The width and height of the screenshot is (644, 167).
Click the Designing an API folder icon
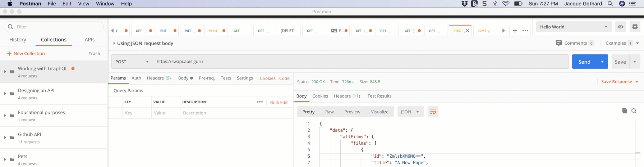point(12,93)
